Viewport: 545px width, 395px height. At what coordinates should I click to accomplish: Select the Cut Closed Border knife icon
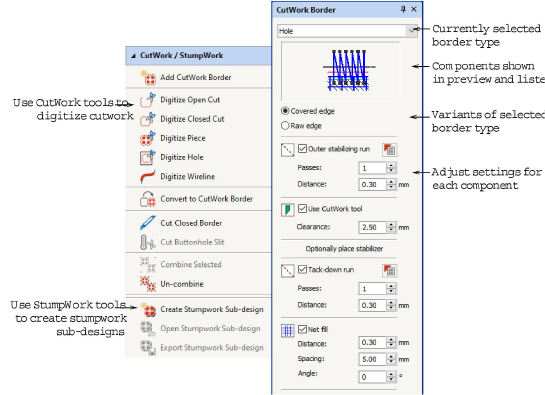[148, 223]
